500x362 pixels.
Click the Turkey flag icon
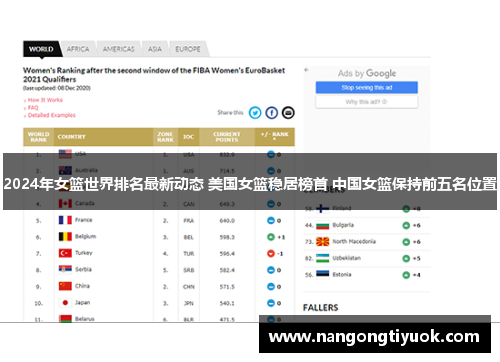point(65,253)
